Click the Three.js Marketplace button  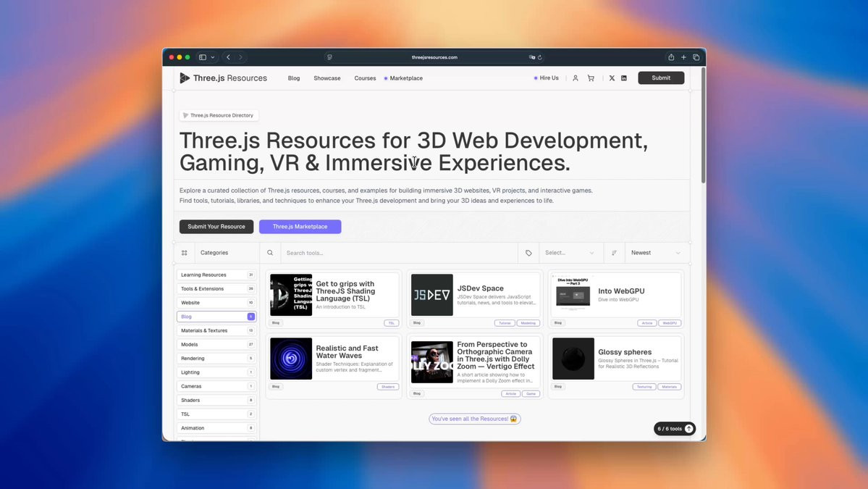click(300, 227)
